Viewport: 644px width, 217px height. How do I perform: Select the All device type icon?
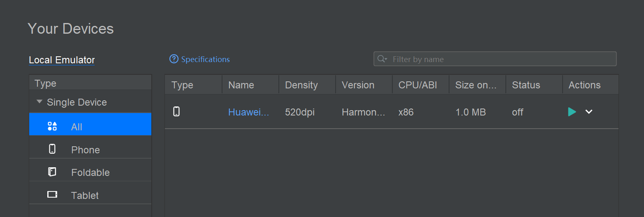pos(52,127)
